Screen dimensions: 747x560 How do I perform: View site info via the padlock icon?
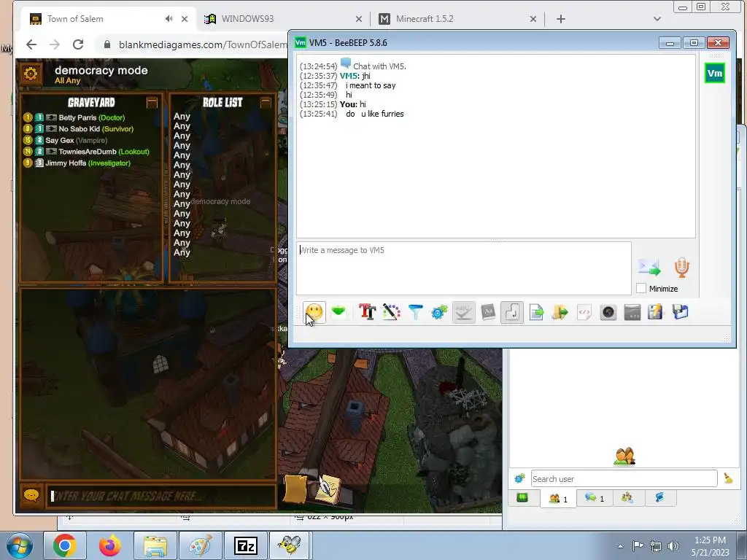[x=107, y=44]
